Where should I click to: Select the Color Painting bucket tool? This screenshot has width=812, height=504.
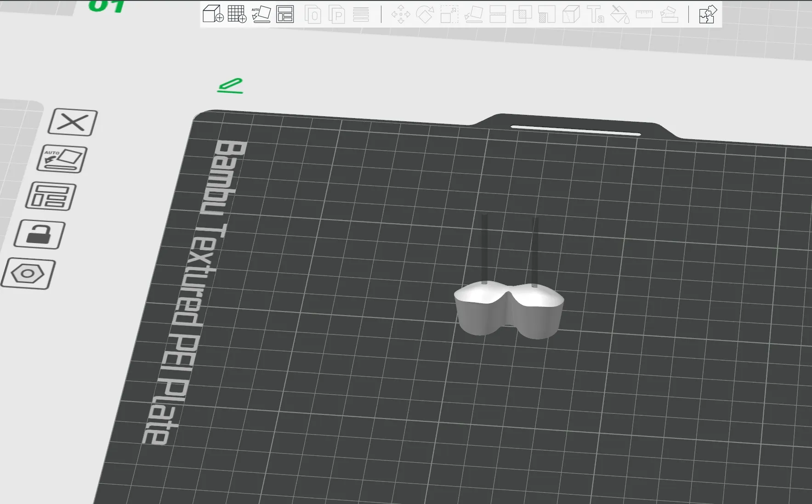coord(620,14)
